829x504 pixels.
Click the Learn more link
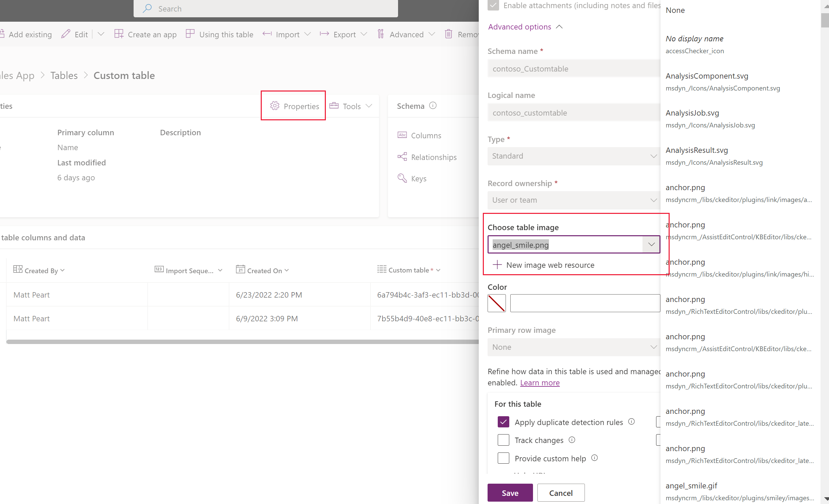[x=539, y=382]
